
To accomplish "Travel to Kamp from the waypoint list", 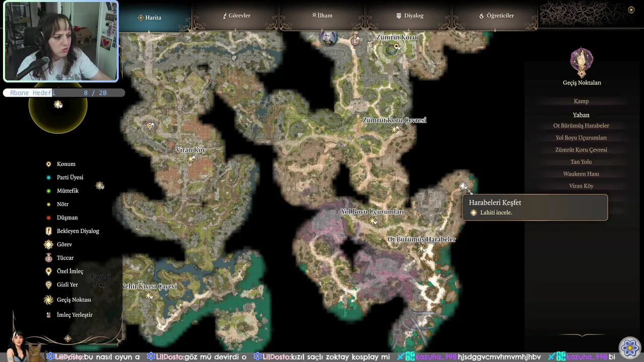I will [x=581, y=101].
